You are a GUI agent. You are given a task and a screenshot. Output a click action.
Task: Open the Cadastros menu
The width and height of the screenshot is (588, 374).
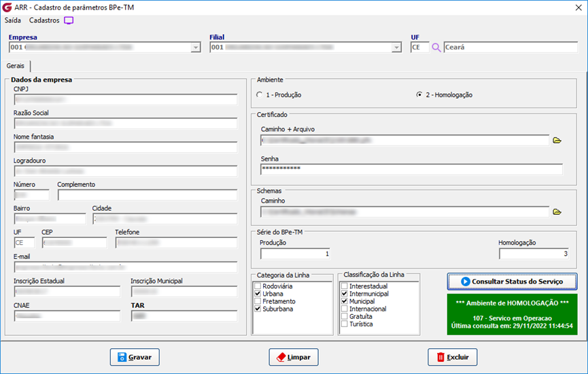point(44,20)
